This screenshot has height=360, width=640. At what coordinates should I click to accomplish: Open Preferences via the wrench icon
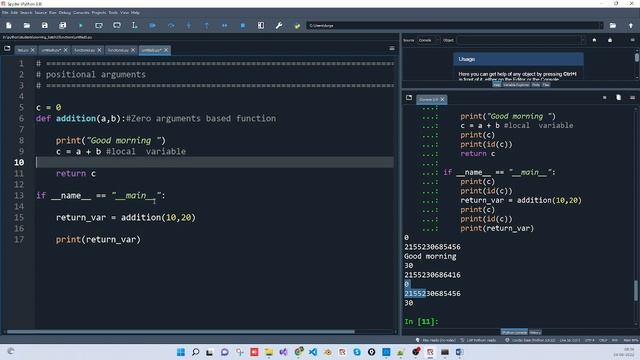279,25
